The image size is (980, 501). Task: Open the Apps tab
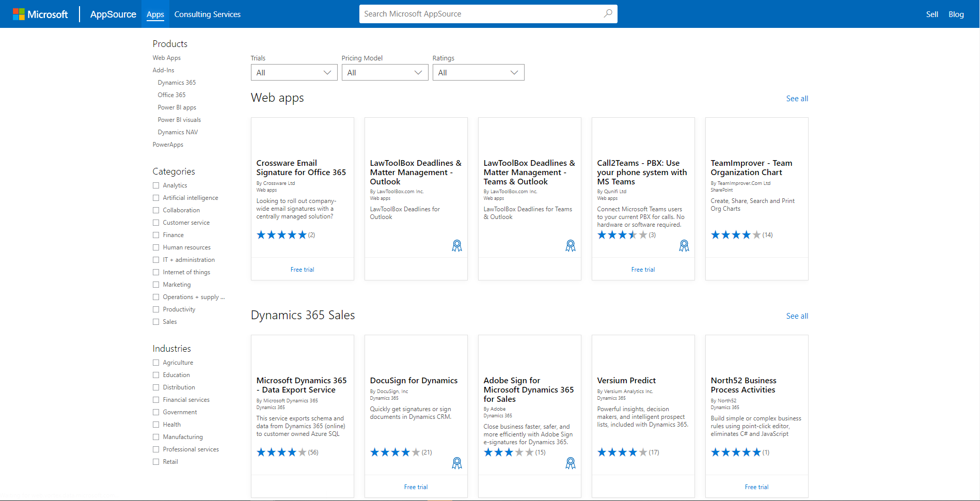[x=155, y=14]
